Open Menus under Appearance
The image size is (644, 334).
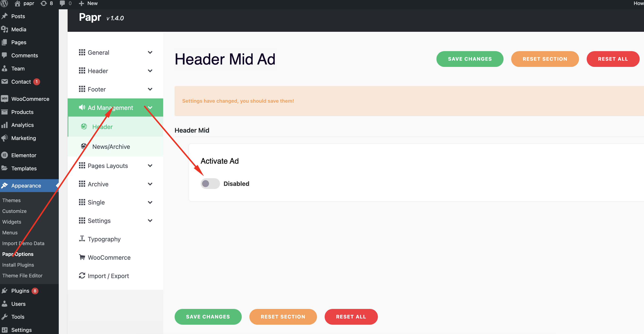10,232
